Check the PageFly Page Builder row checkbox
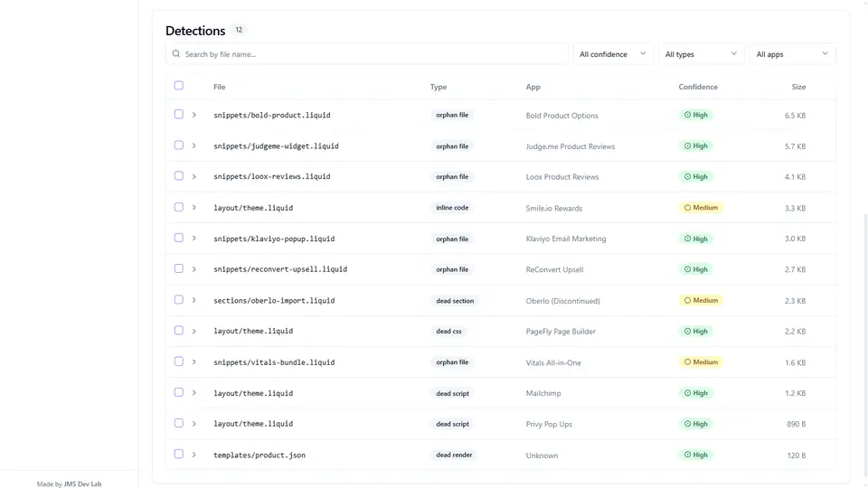 coord(179,331)
